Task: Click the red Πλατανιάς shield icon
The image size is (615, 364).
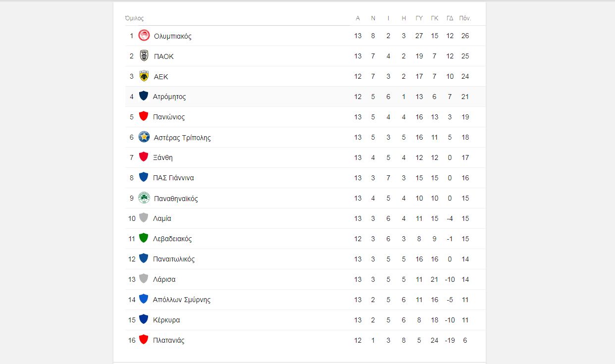Action: [x=144, y=340]
